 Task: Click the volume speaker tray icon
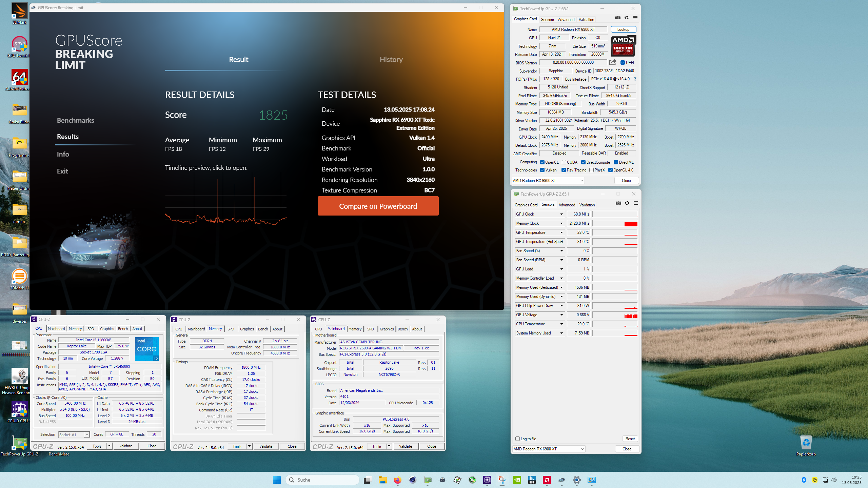(x=834, y=480)
